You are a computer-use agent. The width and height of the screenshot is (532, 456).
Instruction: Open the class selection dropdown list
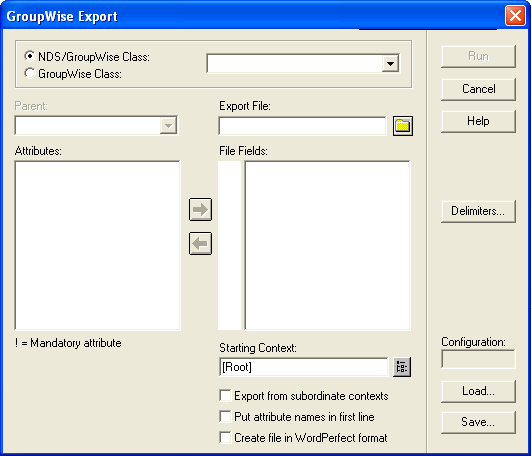coord(390,63)
